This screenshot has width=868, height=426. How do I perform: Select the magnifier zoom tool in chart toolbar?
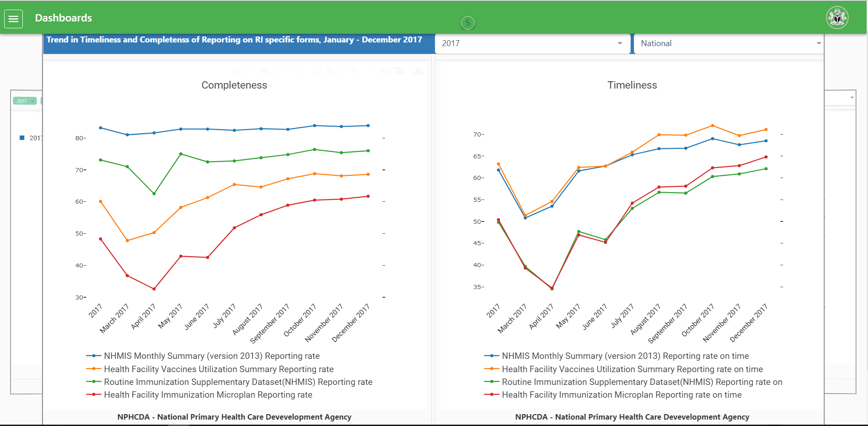pyautogui.click(x=264, y=70)
